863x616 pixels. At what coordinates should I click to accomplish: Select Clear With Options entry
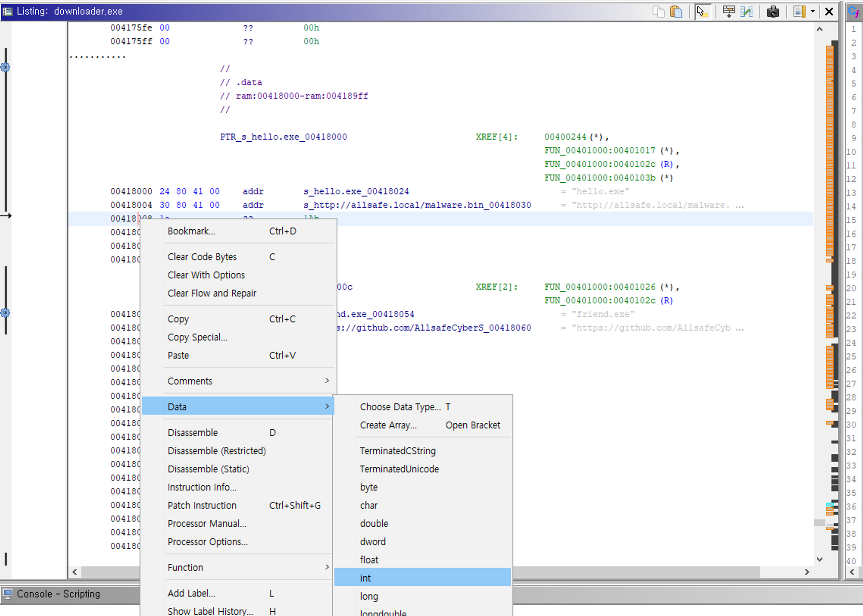(x=238, y=275)
